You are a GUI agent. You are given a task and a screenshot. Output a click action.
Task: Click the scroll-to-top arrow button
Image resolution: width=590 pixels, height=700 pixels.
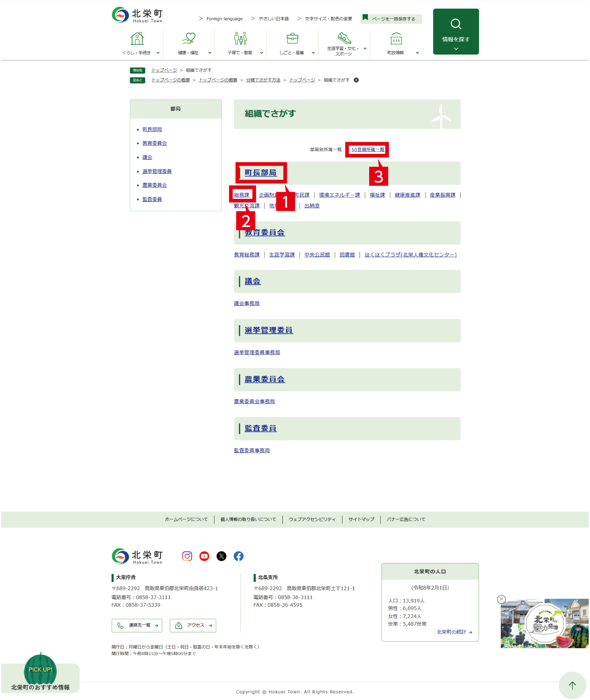click(572, 685)
